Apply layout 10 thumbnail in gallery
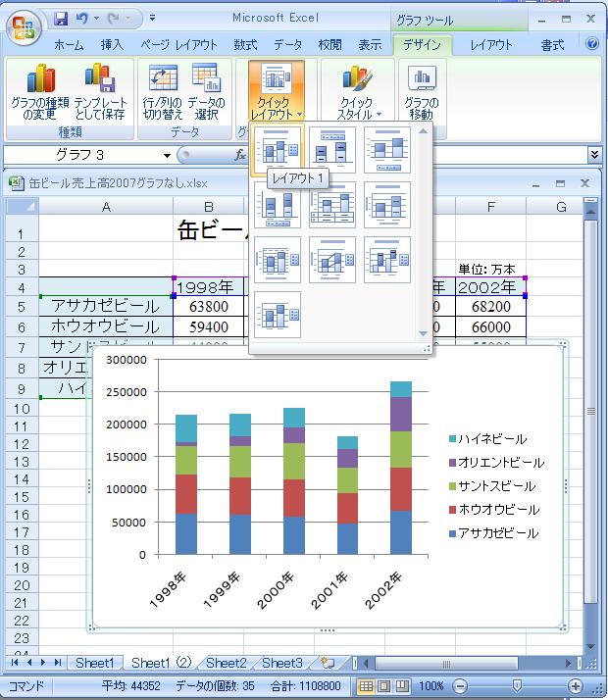 coord(278,315)
